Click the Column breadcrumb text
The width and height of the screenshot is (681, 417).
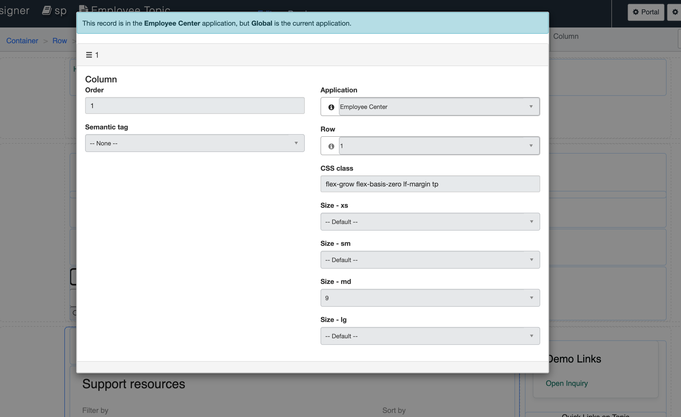(565, 36)
